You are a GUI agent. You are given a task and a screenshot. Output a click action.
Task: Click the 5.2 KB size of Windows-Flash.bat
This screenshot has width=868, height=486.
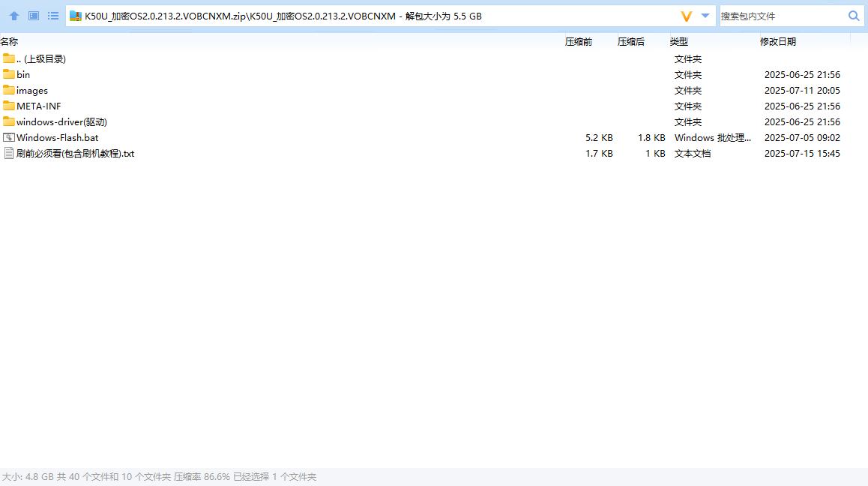[x=599, y=137]
